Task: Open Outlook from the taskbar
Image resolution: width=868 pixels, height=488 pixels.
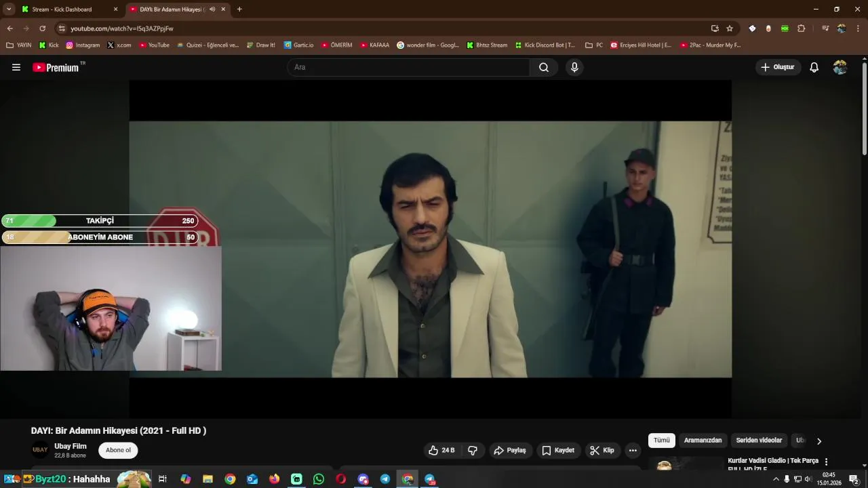Action: click(x=252, y=479)
